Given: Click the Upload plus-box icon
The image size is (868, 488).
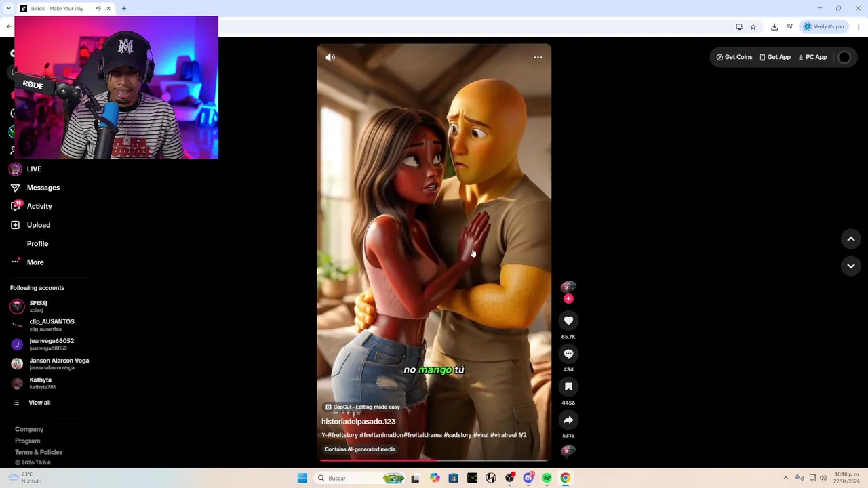Looking at the screenshot, I should pyautogui.click(x=15, y=225).
